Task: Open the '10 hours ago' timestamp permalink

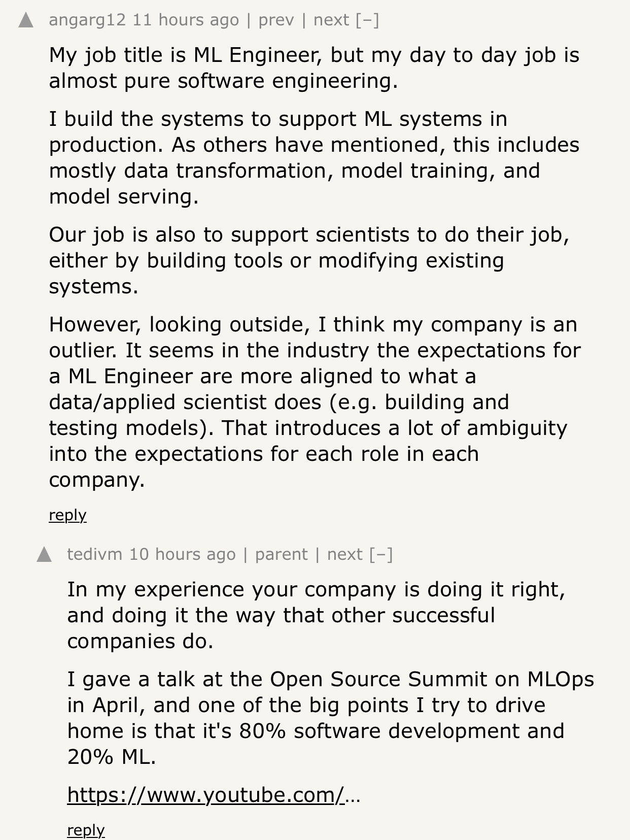Action: [x=182, y=554]
